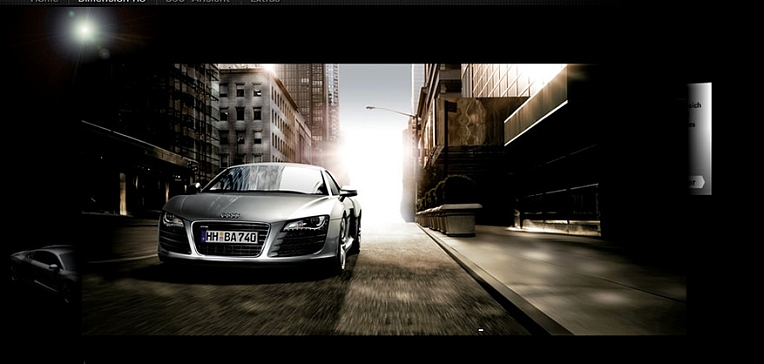Screen dimensions: 764x364
Task: Click the bright lens flare light top-left
Action: [85, 30]
